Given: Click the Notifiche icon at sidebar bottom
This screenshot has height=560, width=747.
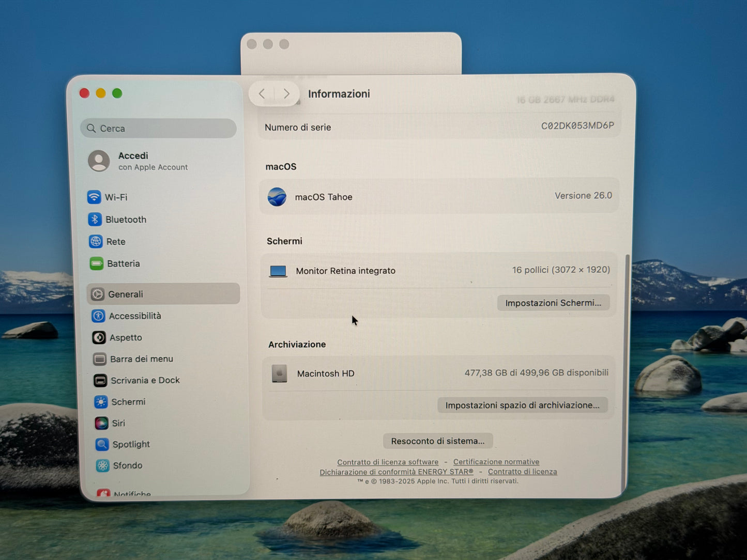Looking at the screenshot, I should [103, 493].
